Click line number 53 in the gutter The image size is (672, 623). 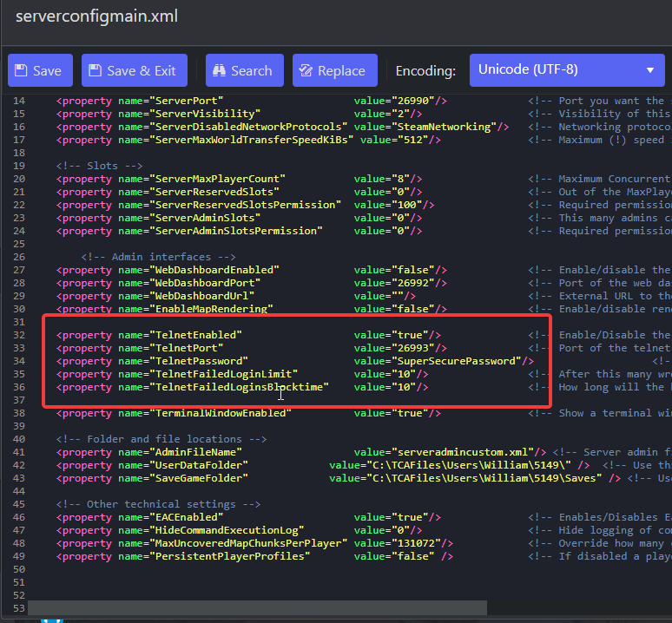coord(19,608)
